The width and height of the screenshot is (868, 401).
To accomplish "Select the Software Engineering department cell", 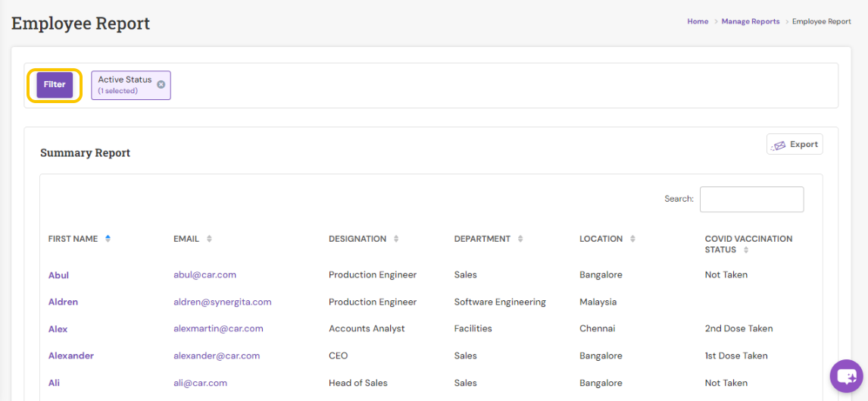I will [500, 302].
